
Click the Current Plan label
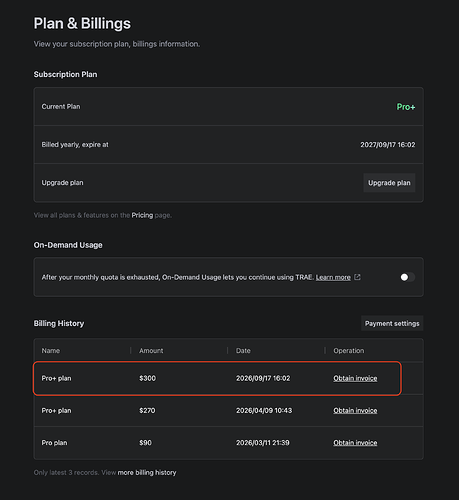coord(61,107)
